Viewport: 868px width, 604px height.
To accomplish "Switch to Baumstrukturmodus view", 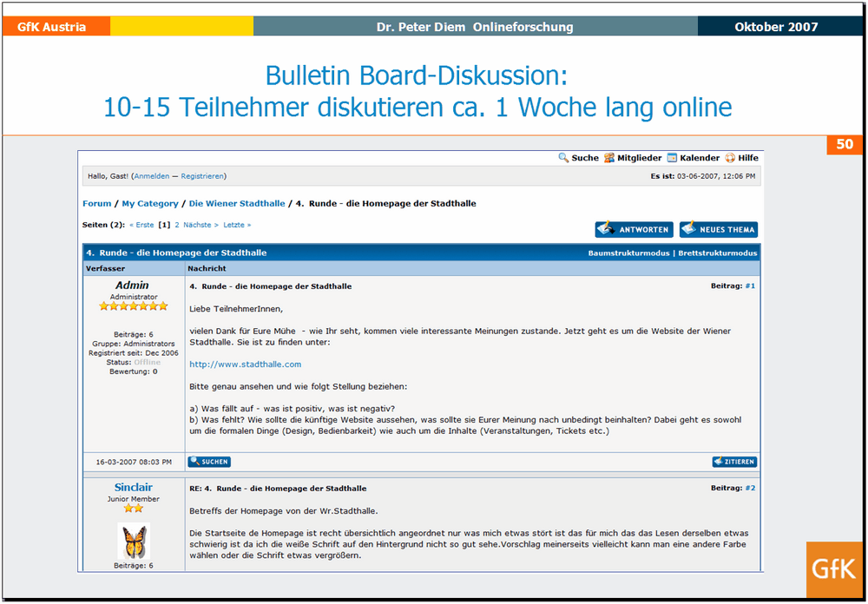I will pyautogui.click(x=628, y=253).
